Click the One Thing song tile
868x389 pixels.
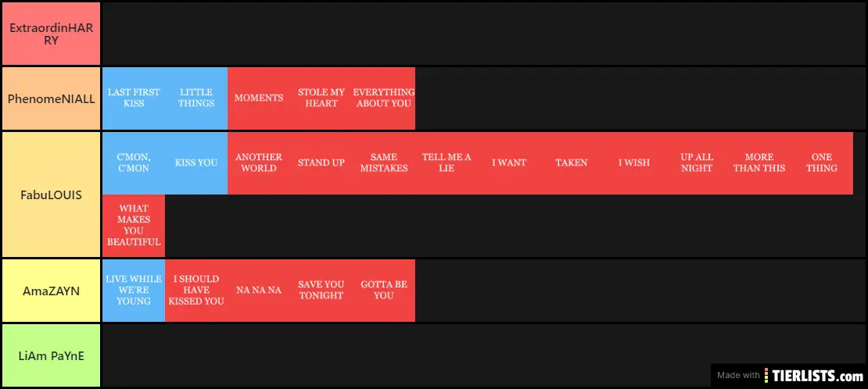point(822,162)
